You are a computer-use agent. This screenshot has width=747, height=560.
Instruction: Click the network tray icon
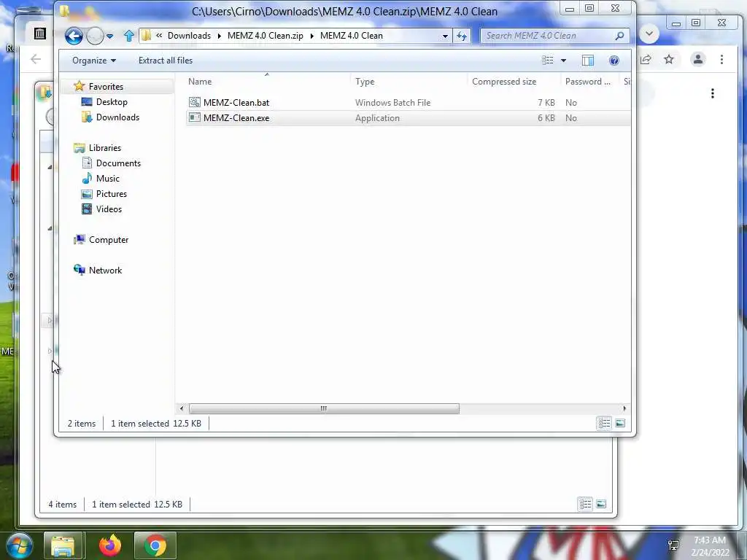pos(673,545)
